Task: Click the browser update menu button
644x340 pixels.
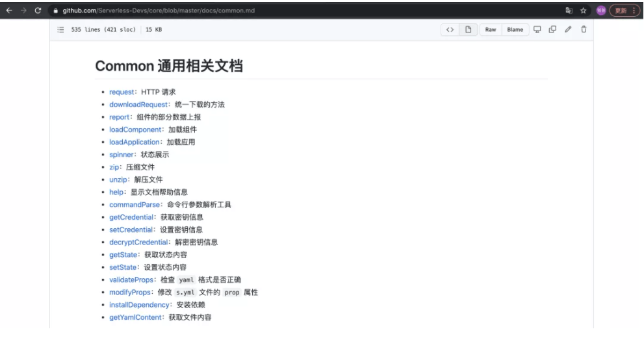Action: [x=625, y=10]
